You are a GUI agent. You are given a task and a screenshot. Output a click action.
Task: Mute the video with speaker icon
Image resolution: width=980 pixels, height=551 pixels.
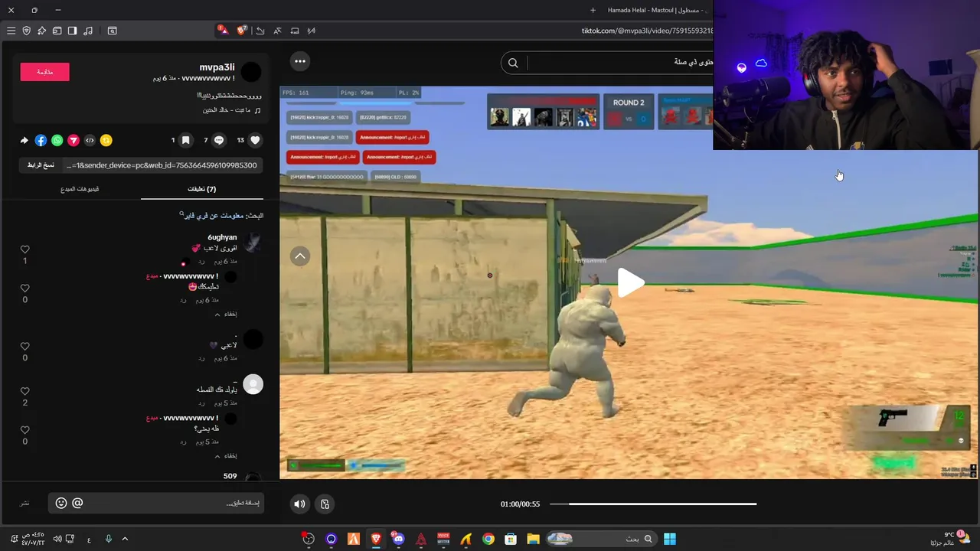[299, 504]
